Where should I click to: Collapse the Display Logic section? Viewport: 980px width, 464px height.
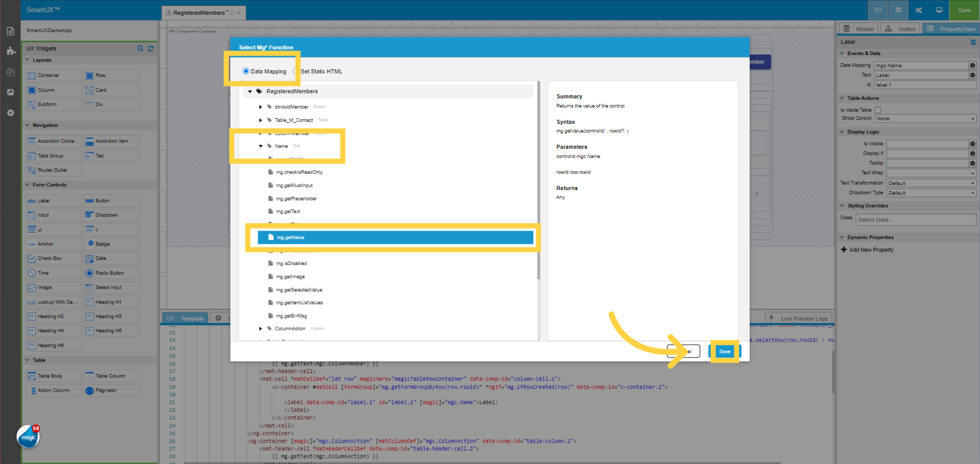point(842,132)
